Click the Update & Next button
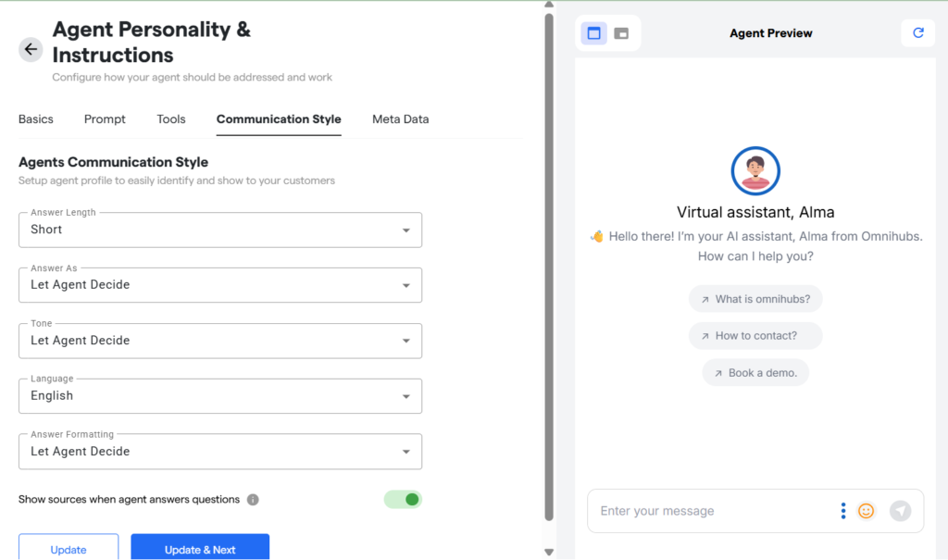The width and height of the screenshot is (948, 560). [200, 549]
